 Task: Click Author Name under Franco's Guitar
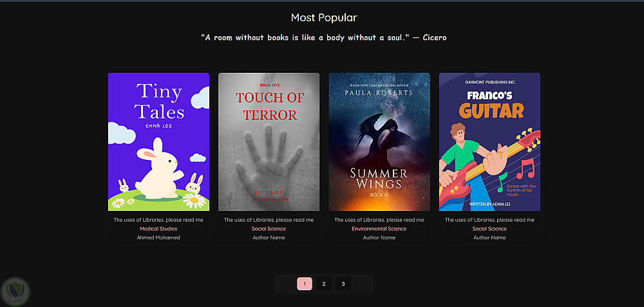489,238
